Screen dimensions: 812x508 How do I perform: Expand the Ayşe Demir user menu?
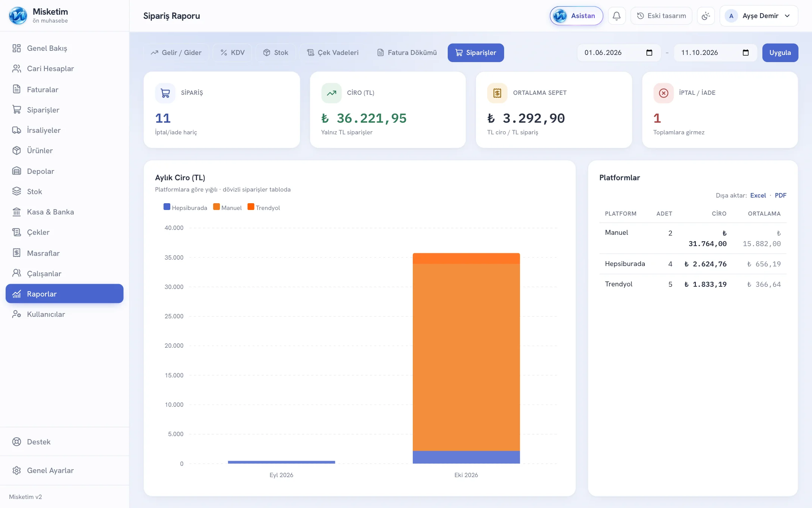tap(759, 16)
